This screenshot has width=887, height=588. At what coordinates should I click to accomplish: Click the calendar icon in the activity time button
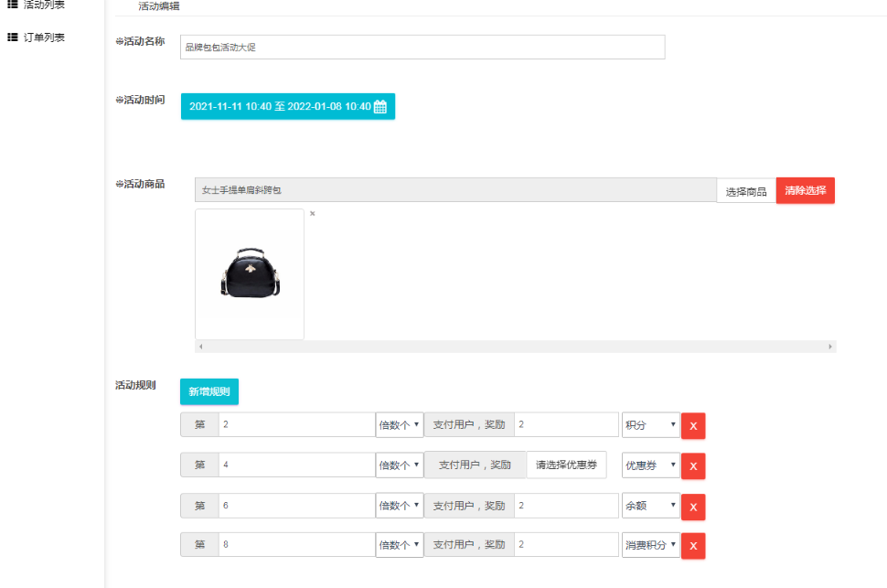click(x=380, y=107)
